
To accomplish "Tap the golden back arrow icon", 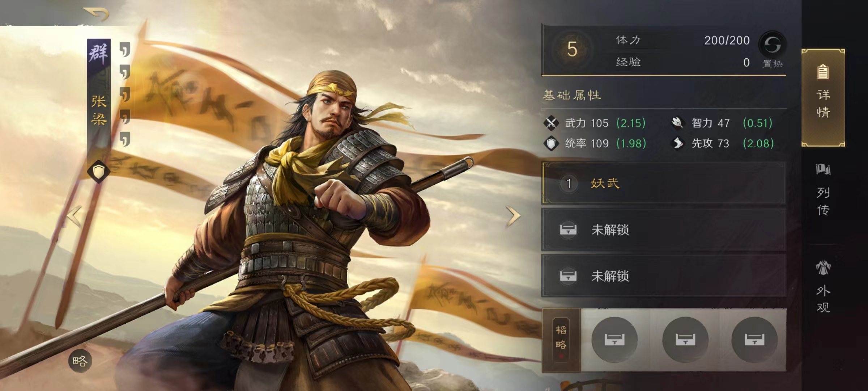I will [96, 14].
